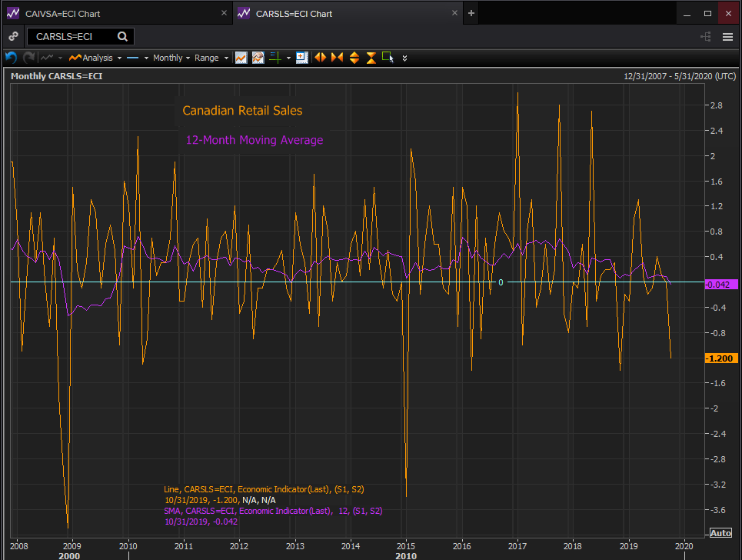This screenshot has height=560, width=742.
Task: Click expand horizontally arrows icon
Action: [x=321, y=58]
